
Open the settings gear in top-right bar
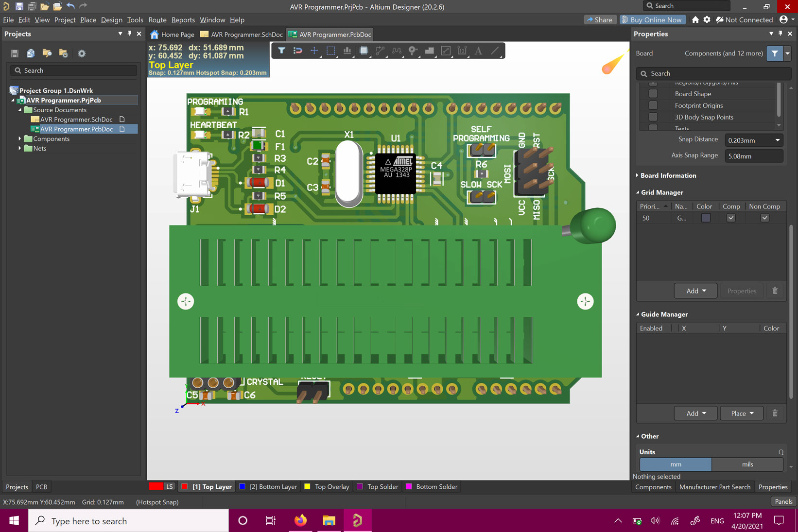707,19
